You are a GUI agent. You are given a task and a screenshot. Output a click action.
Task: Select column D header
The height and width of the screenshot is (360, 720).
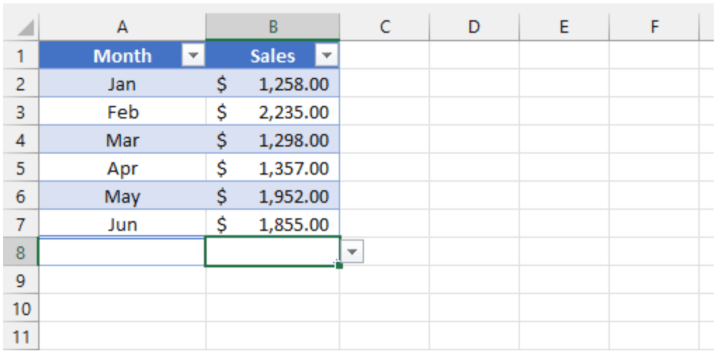coord(474,27)
